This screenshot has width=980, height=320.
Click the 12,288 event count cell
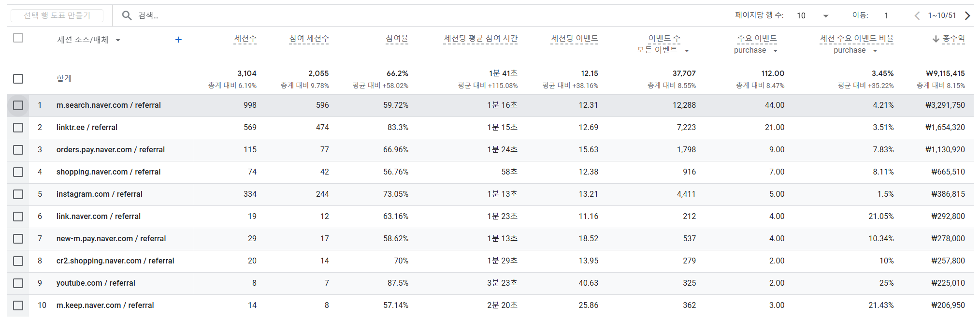click(684, 105)
